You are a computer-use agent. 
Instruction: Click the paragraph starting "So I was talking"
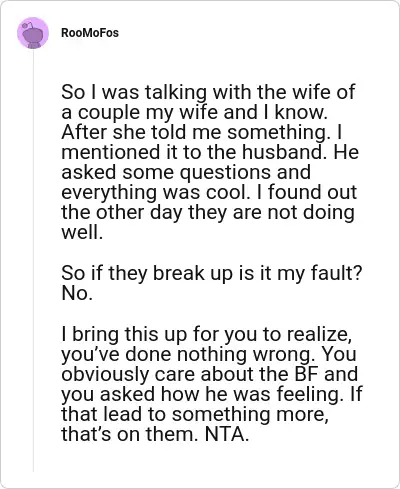point(210,162)
